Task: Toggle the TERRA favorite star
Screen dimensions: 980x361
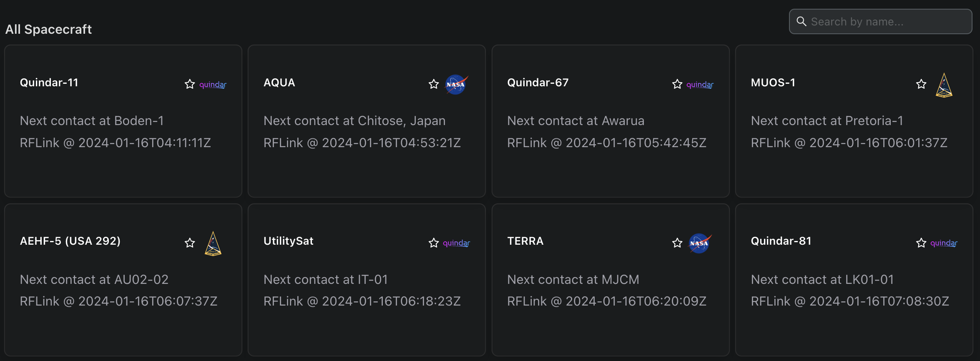Action: [x=677, y=243]
